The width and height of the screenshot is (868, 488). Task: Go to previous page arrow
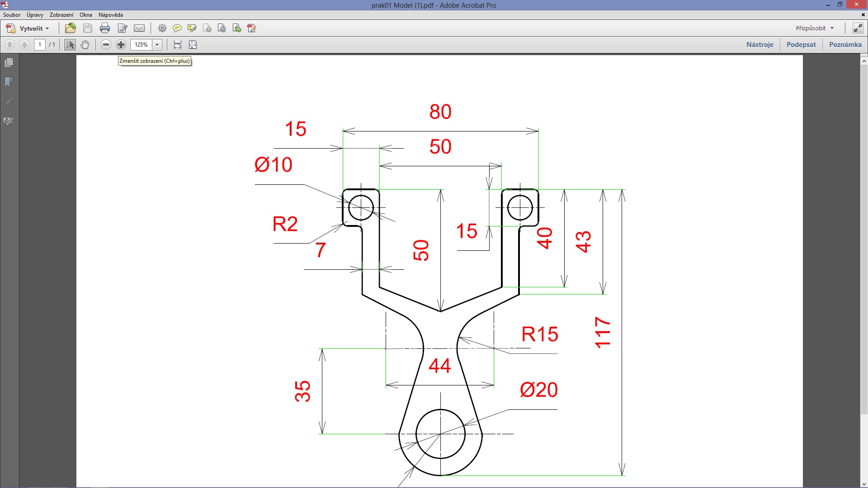click(9, 44)
